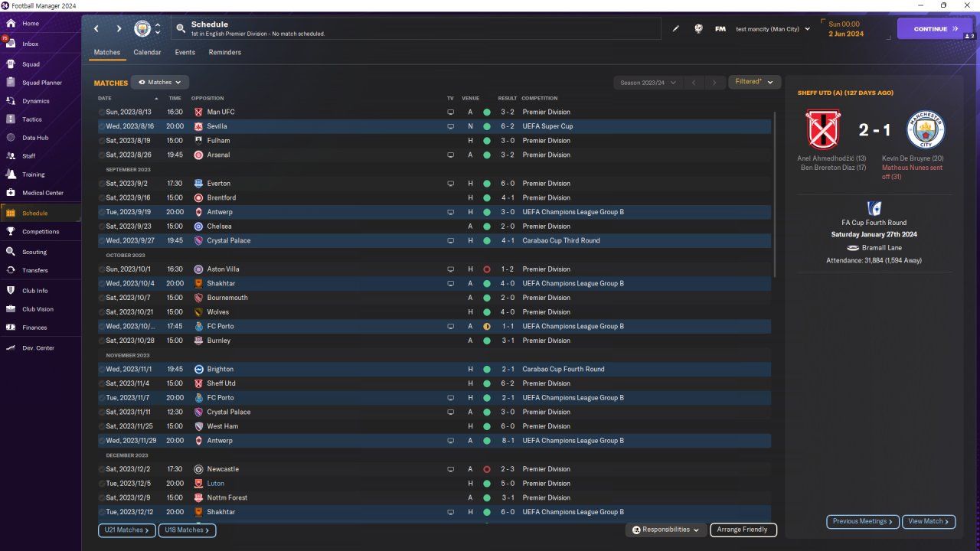Viewport: 980px width, 551px height.
Task: Open the Responsibilities dropdown
Action: (x=666, y=530)
